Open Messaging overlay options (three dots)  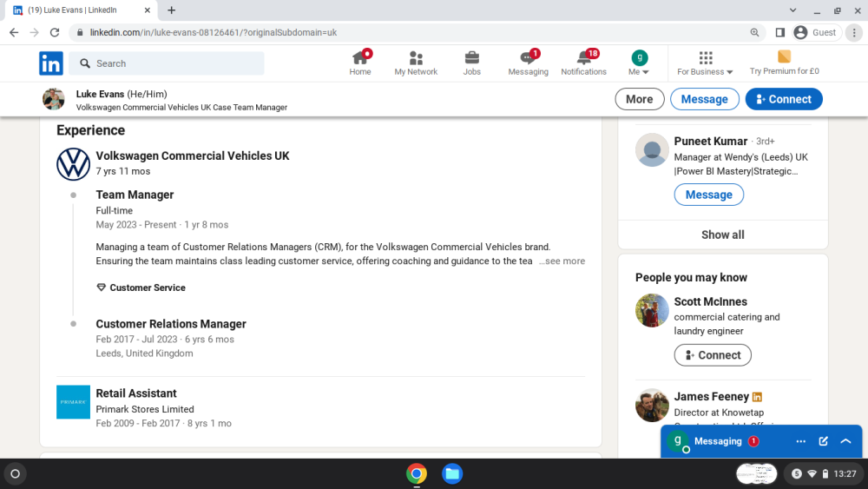click(x=800, y=441)
